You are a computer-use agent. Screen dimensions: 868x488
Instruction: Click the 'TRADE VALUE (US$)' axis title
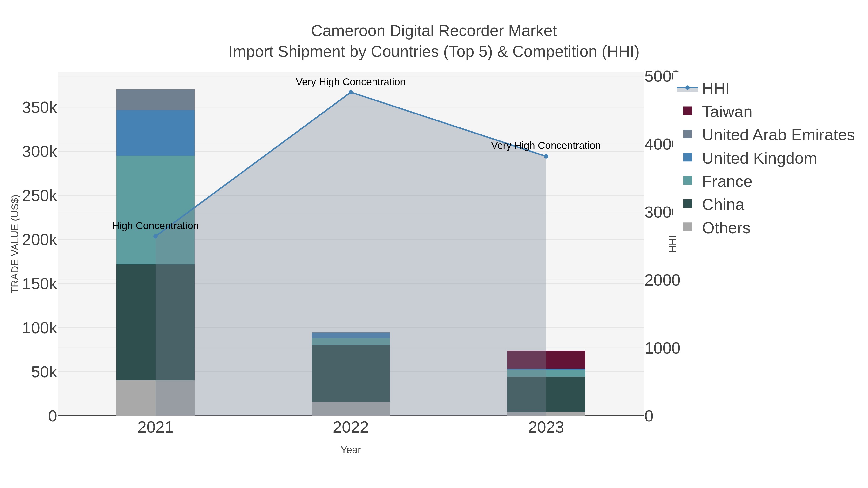15,244
